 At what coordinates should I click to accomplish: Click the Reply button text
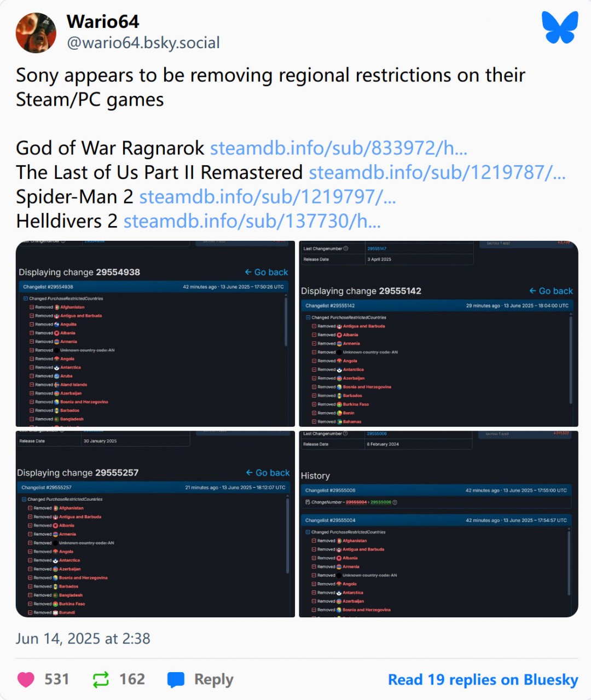213,680
